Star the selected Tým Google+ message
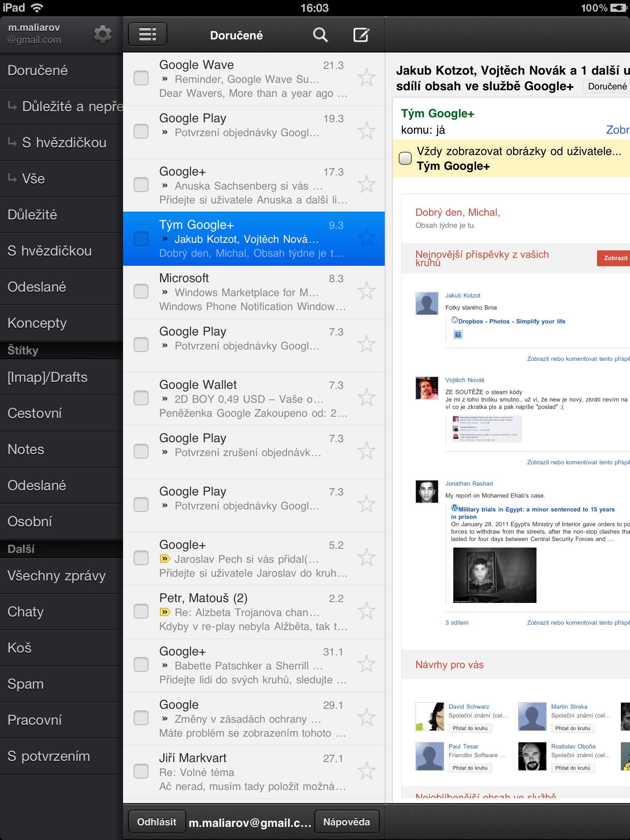The image size is (630, 840). click(x=367, y=238)
